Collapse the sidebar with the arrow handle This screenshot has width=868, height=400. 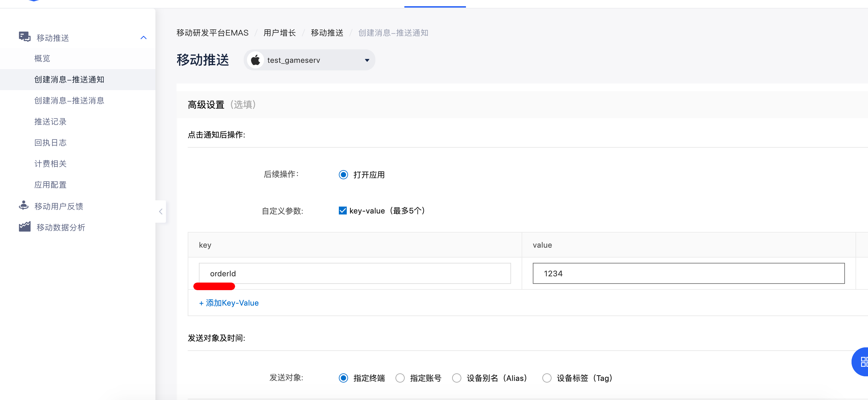click(161, 212)
